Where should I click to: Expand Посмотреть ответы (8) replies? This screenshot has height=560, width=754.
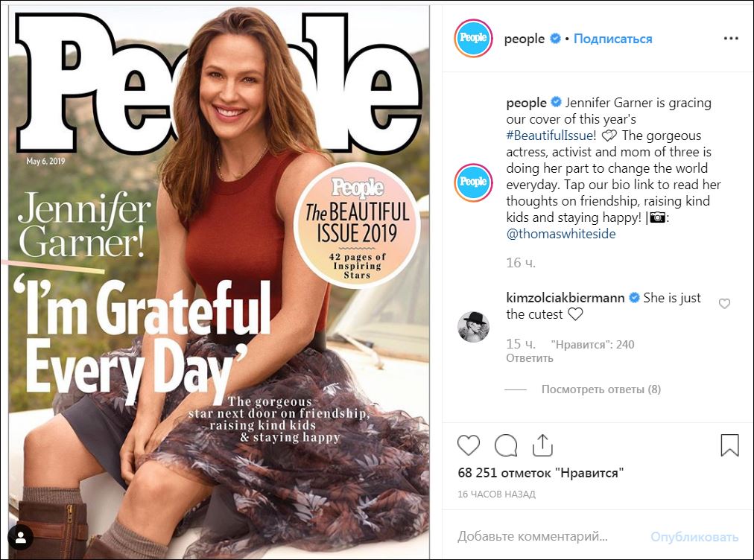601,389
